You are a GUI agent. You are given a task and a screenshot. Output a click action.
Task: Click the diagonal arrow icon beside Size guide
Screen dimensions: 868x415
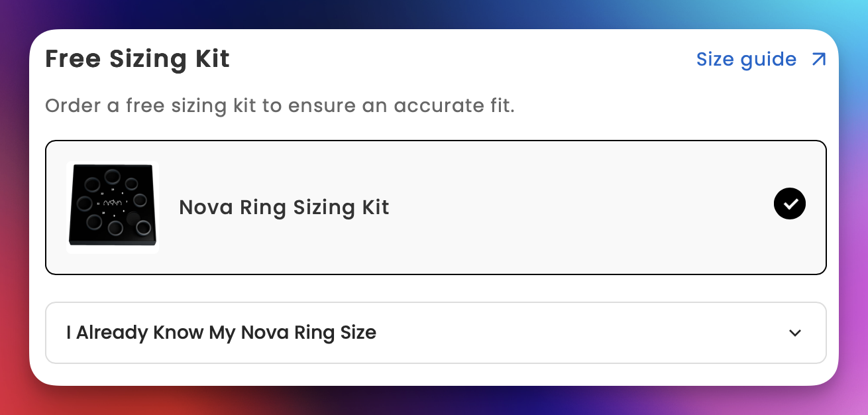click(819, 60)
